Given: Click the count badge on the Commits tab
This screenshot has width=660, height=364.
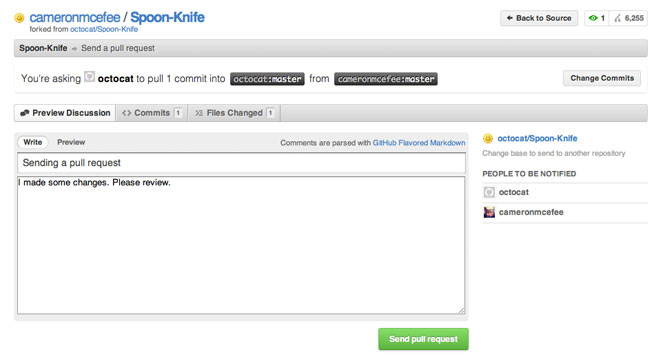Looking at the screenshot, I should click(178, 113).
